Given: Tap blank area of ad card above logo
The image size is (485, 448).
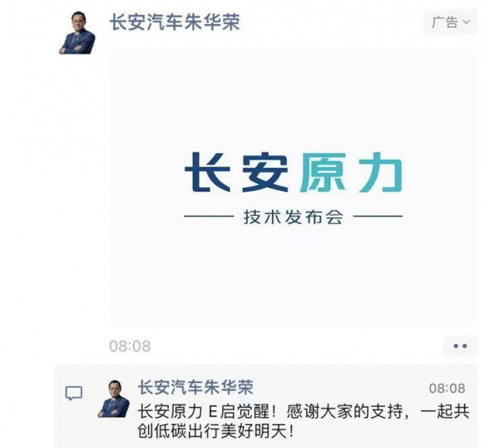Looking at the screenshot, I should [293, 99].
